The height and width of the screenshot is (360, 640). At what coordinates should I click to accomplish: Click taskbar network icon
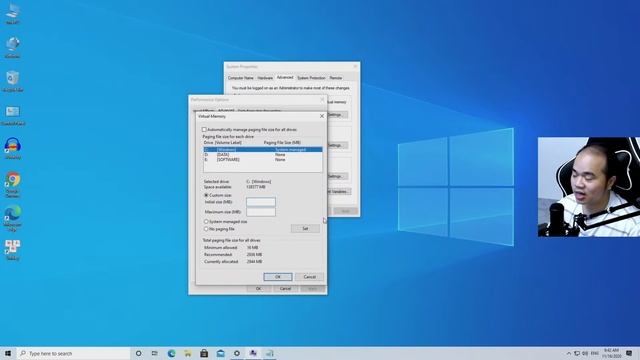pyautogui.click(x=577, y=353)
